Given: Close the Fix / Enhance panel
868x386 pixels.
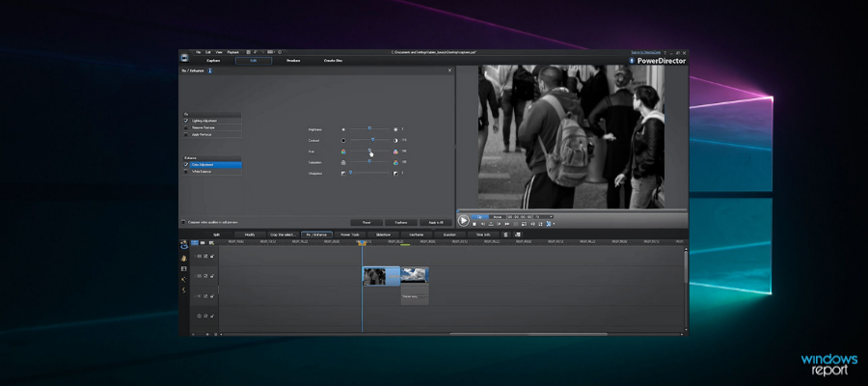Looking at the screenshot, I should (x=449, y=70).
